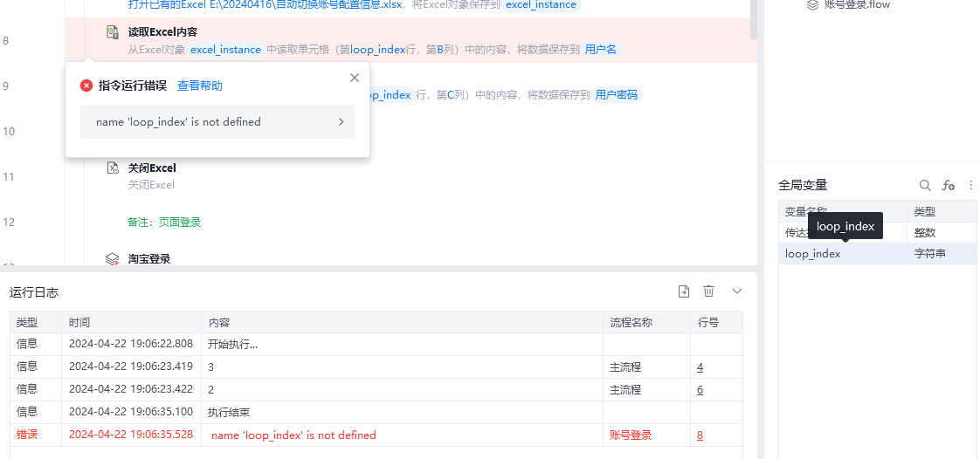Jump to line 8 from error log
This screenshot has width=980, height=459.
click(700, 435)
